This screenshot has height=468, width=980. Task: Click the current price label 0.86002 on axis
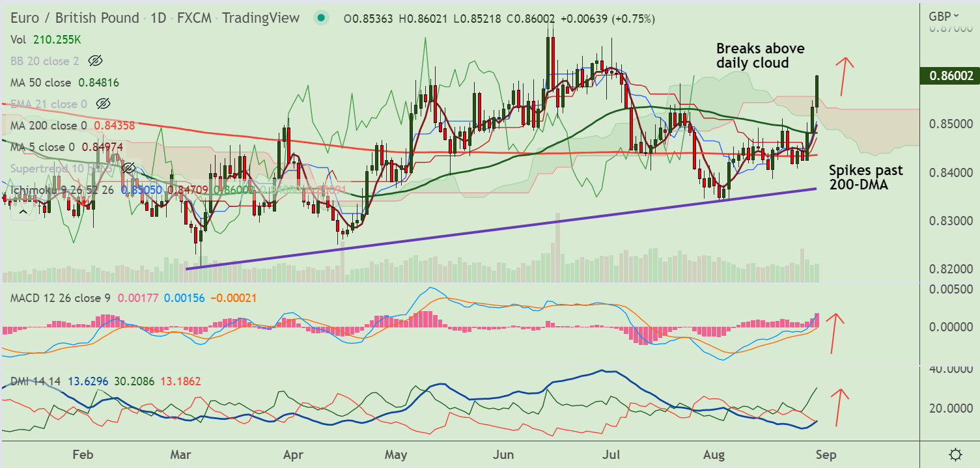[949, 76]
